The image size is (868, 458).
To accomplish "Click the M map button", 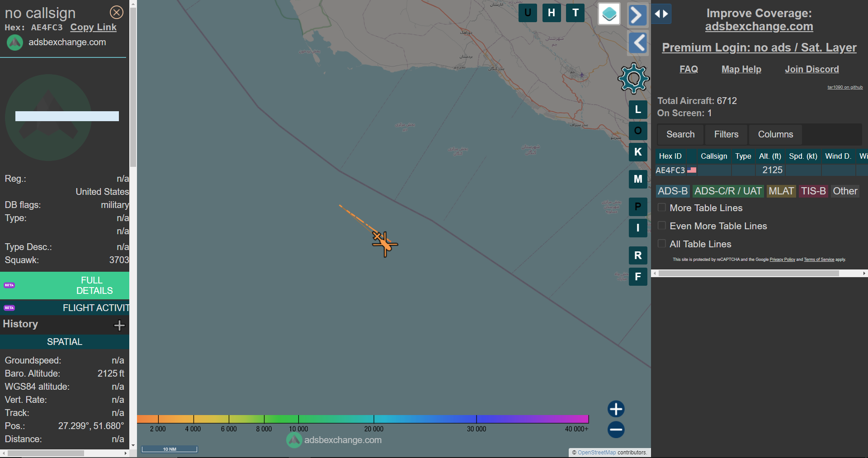I will [x=638, y=179].
